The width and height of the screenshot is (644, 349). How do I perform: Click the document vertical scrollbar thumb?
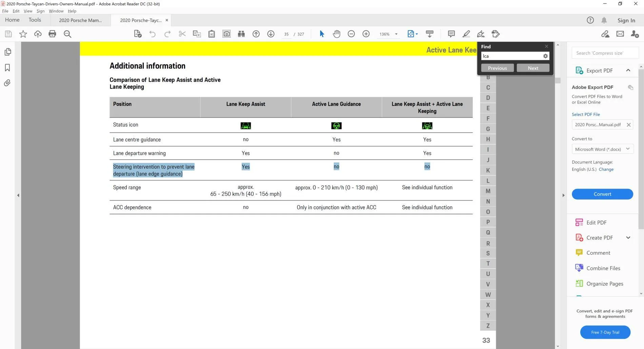(x=558, y=80)
